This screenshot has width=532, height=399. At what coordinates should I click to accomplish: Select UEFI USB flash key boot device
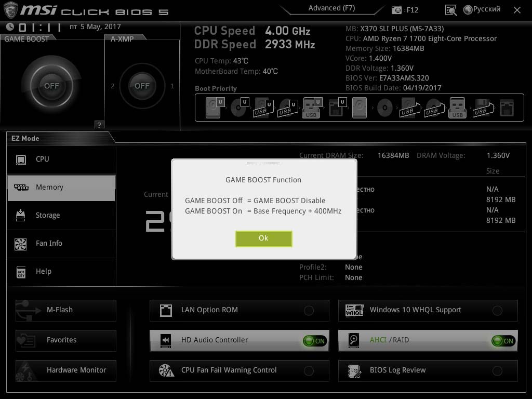tap(312, 108)
